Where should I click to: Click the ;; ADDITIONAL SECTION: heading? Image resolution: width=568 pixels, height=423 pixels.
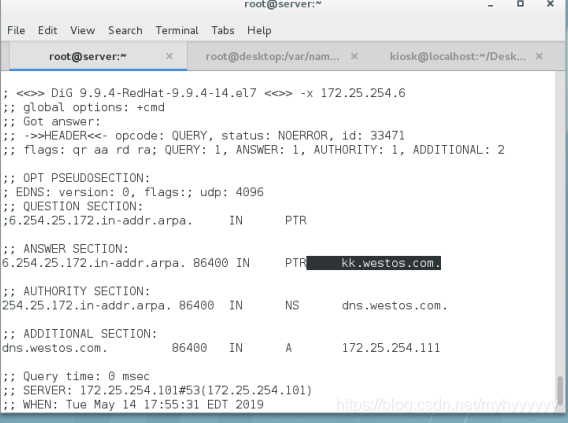point(80,334)
